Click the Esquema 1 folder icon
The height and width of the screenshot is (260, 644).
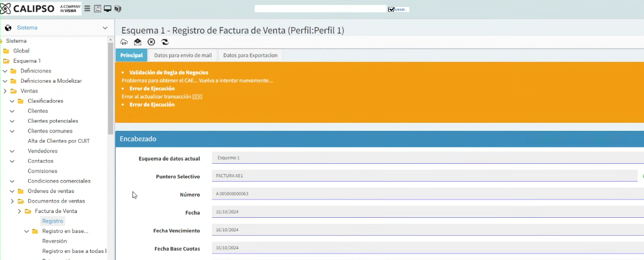click(6, 61)
